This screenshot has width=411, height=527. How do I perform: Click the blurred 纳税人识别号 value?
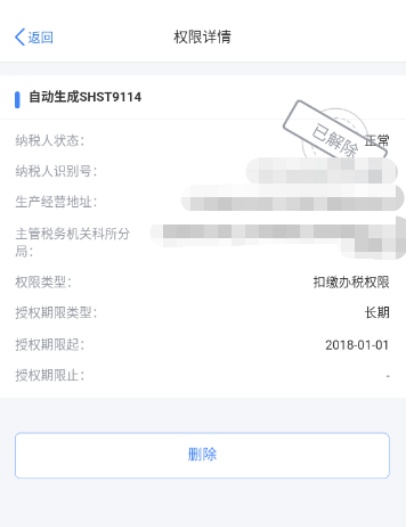coord(322,171)
